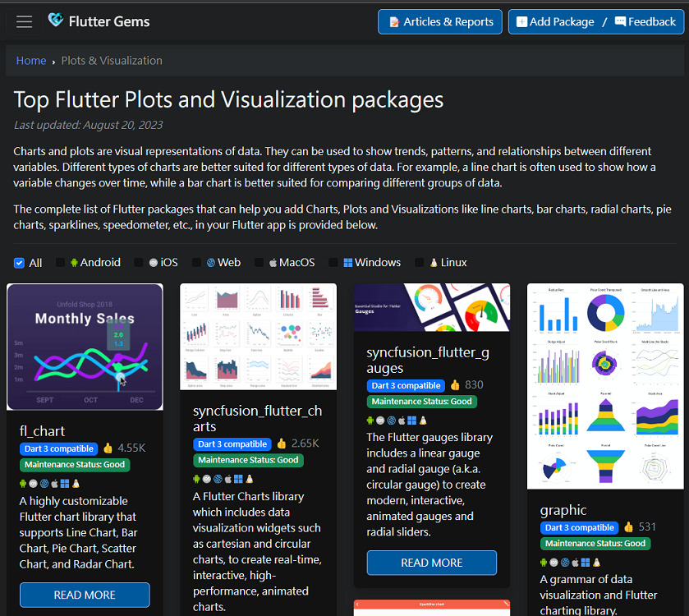
Task: Click Android icon on fl_chart card
Action: 23,484
